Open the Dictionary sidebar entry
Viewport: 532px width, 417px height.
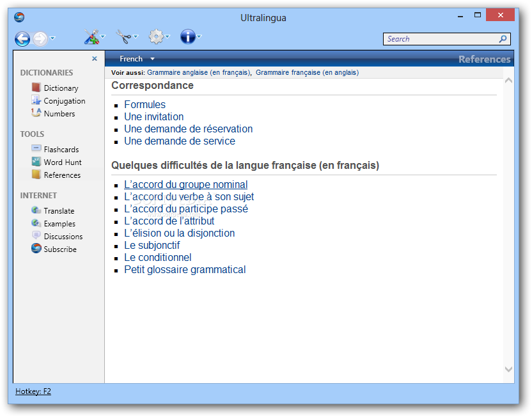click(61, 88)
